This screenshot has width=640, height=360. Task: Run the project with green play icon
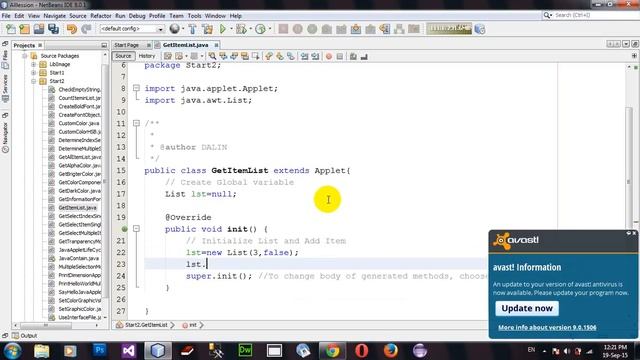pos(223,29)
